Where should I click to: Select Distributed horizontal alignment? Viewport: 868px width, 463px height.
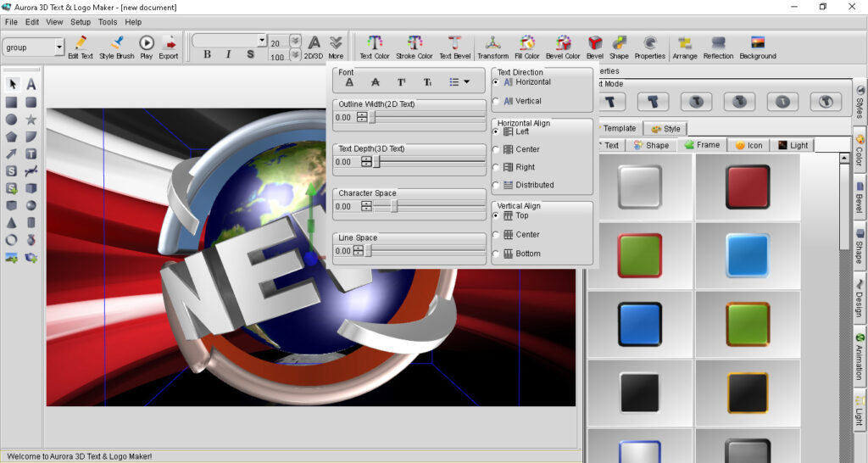click(524, 185)
